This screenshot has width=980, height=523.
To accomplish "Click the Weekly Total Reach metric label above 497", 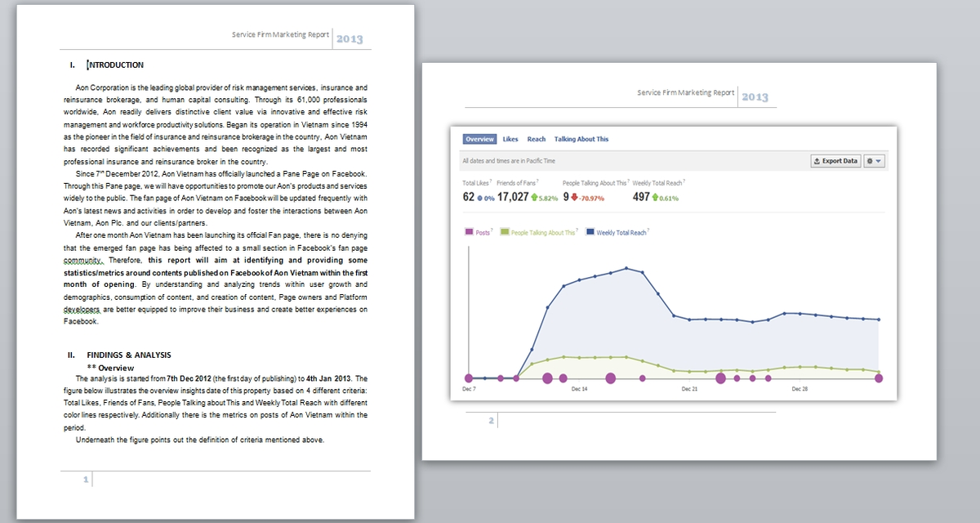I will tap(657, 183).
